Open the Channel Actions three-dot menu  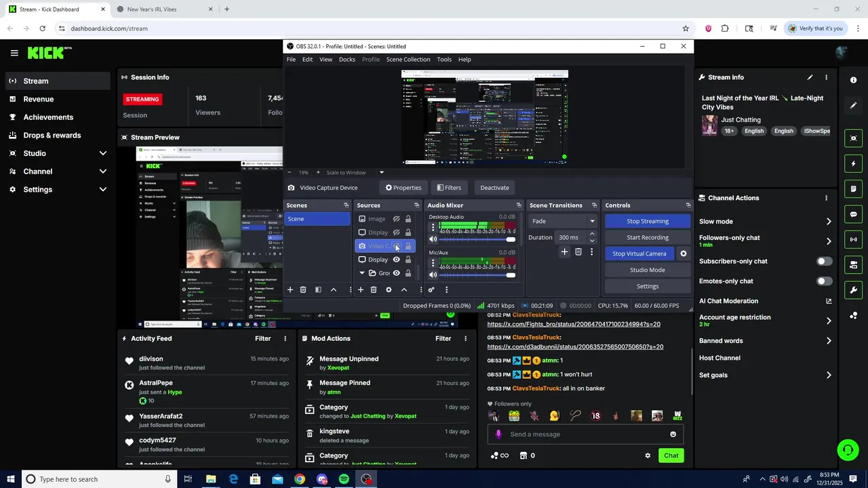coord(826,198)
